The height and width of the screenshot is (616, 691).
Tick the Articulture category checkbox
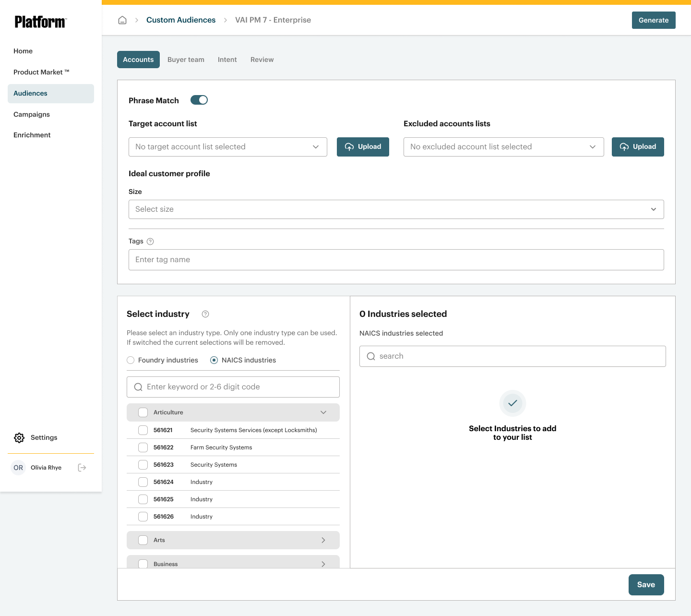(x=143, y=412)
